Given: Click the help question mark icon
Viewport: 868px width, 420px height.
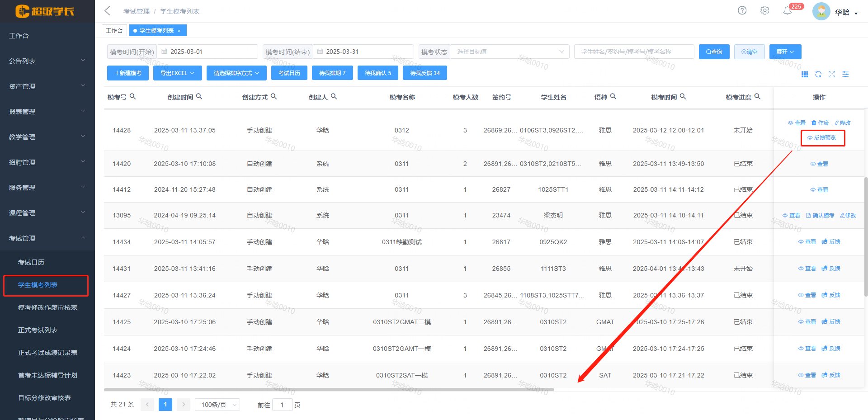Looking at the screenshot, I should click(x=742, y=10).
